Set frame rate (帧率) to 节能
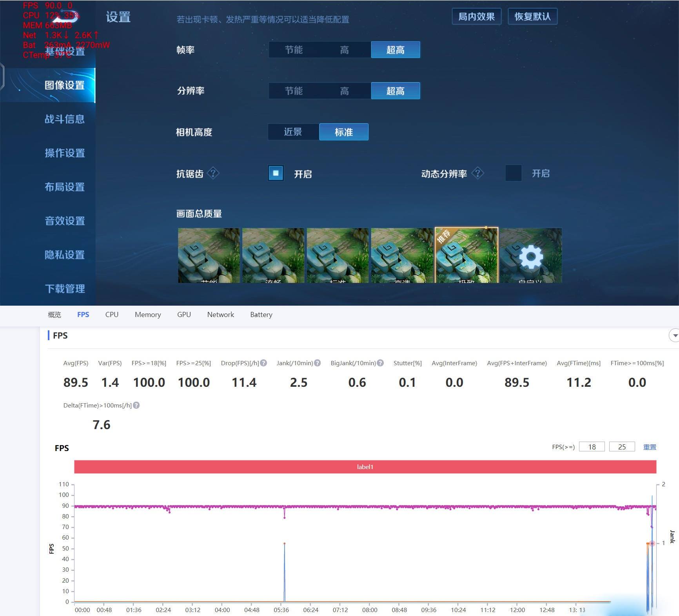The height and width of the screenshot is (616, 679). (x=294, y=50)
